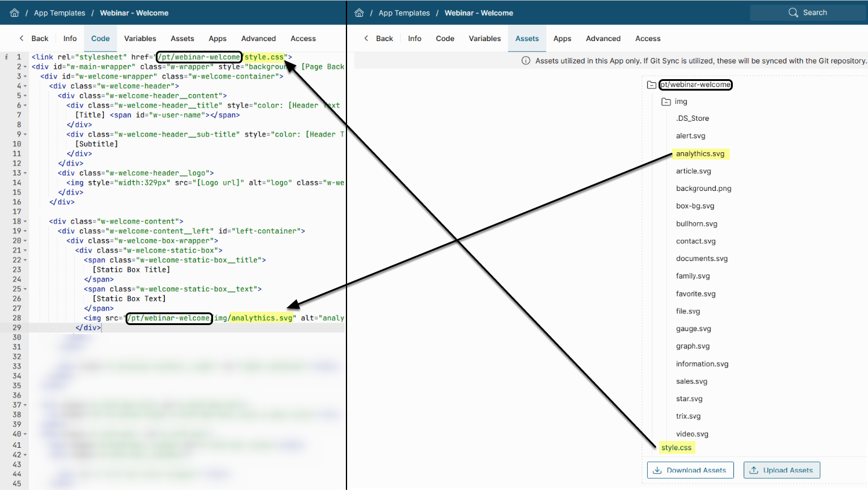The height and width of the screenshot is (490, 868).
Task: Click the home icon in the left breadcrumb
Action: [14, 13]
